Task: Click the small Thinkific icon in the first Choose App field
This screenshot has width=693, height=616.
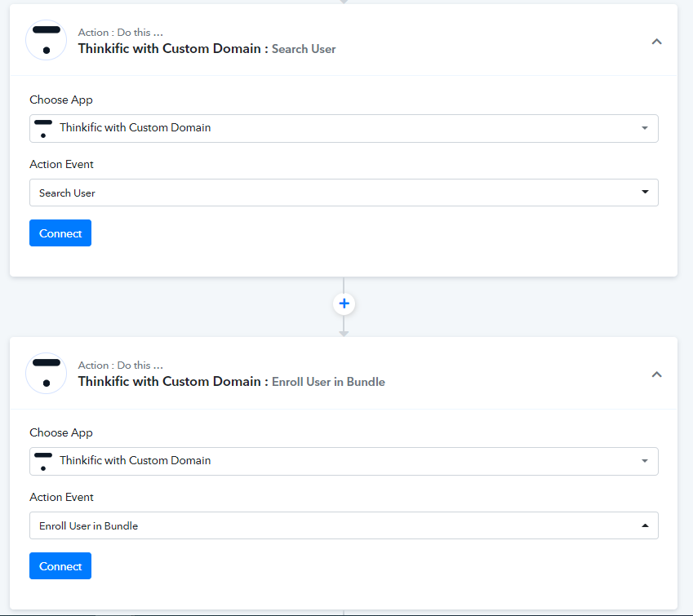Action: tap(43, 128)
